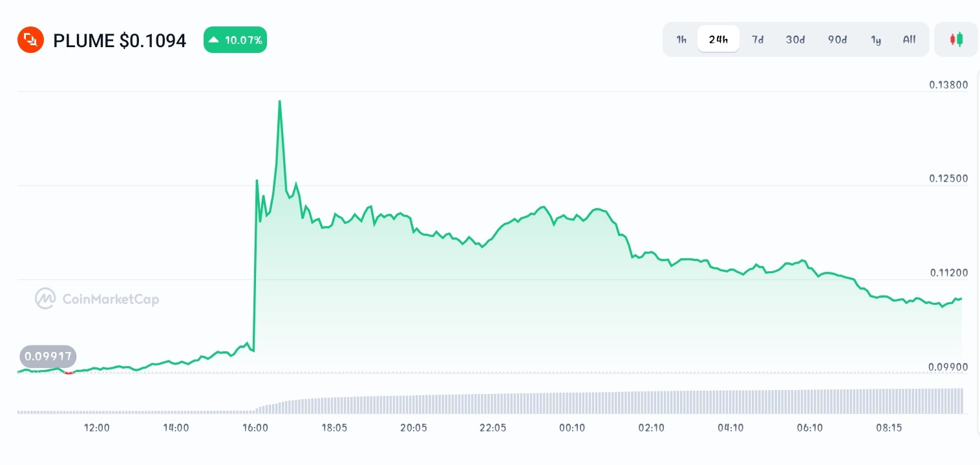Viewport: 980px width, 465px height.
Task: Select the All time range tab
Action: point(910,39)
